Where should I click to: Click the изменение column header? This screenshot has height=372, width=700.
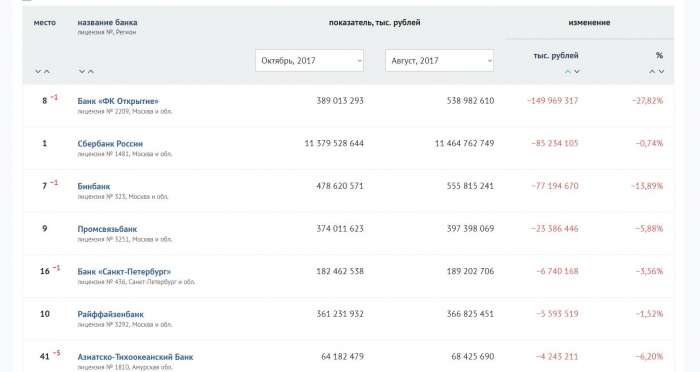[x=589, y=22]
